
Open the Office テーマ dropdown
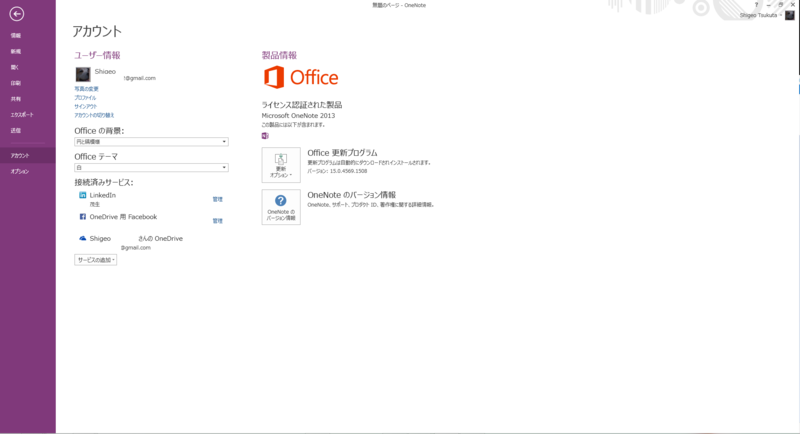(x=151, y=168)
